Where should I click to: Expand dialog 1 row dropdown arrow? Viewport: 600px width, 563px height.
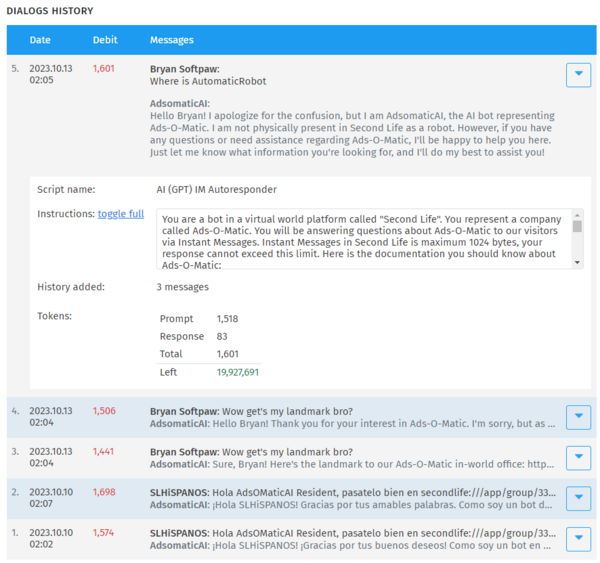click(x=578, y=539)
